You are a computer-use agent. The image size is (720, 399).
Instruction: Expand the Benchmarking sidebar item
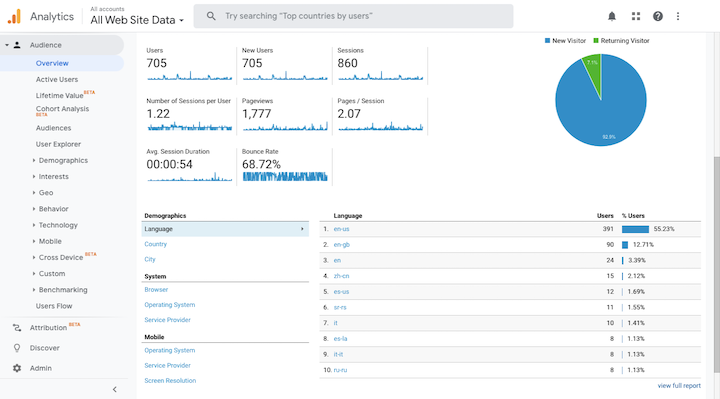click(x=34, y=290)
